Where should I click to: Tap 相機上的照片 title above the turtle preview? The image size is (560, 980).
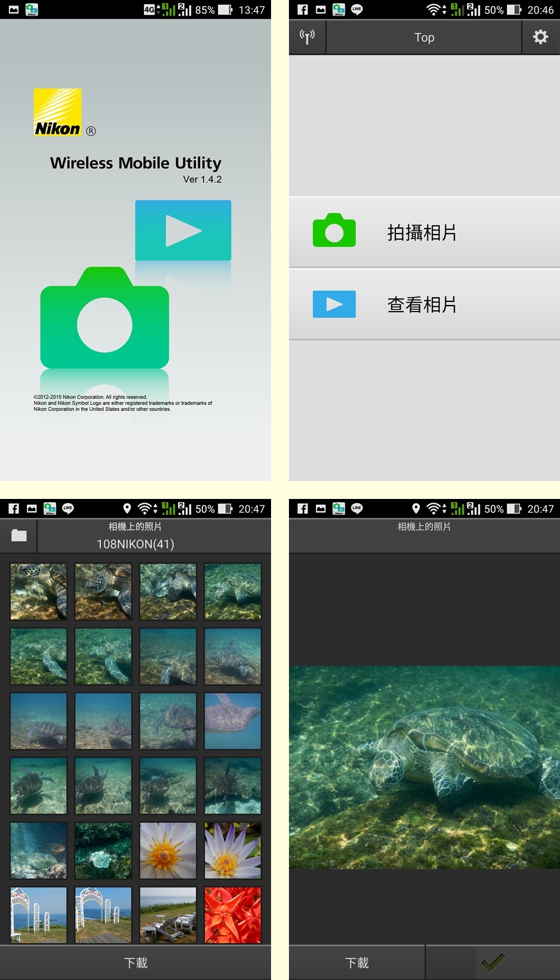tap(424, 526)
